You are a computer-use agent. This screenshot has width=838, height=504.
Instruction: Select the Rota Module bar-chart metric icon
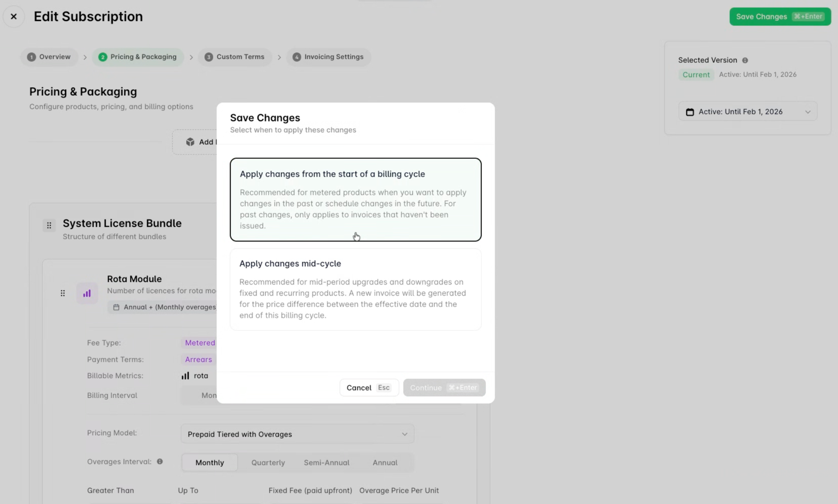click(x=87, y=293)
